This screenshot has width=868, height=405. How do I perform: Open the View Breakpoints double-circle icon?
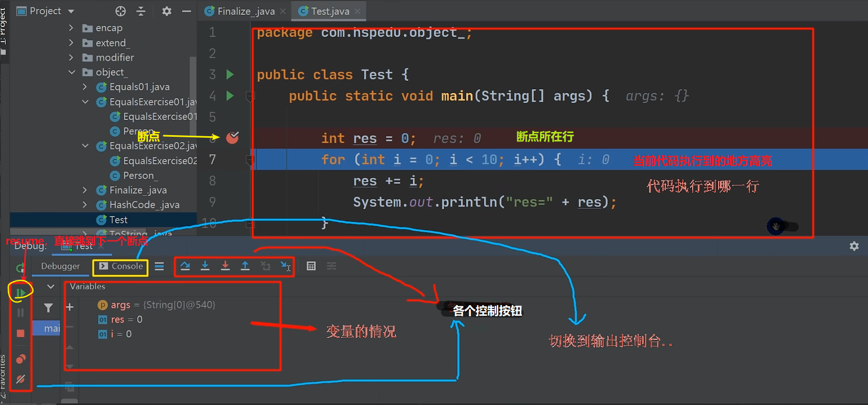(x=21, y=359)
